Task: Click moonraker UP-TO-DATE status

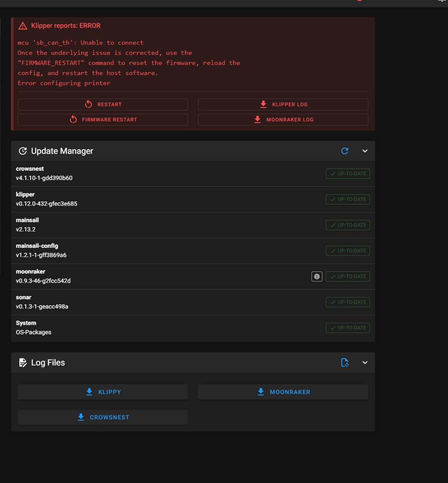Action: pyautogui.click(x=348, y=276)
